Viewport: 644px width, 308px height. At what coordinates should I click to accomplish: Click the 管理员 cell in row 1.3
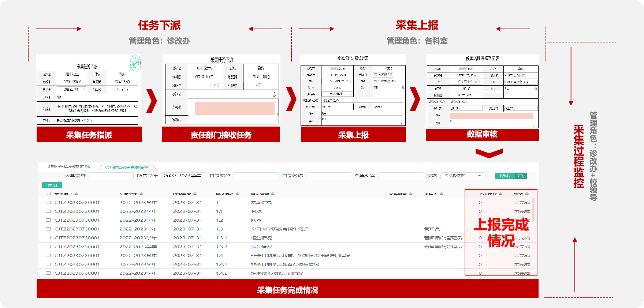(432, 229)
